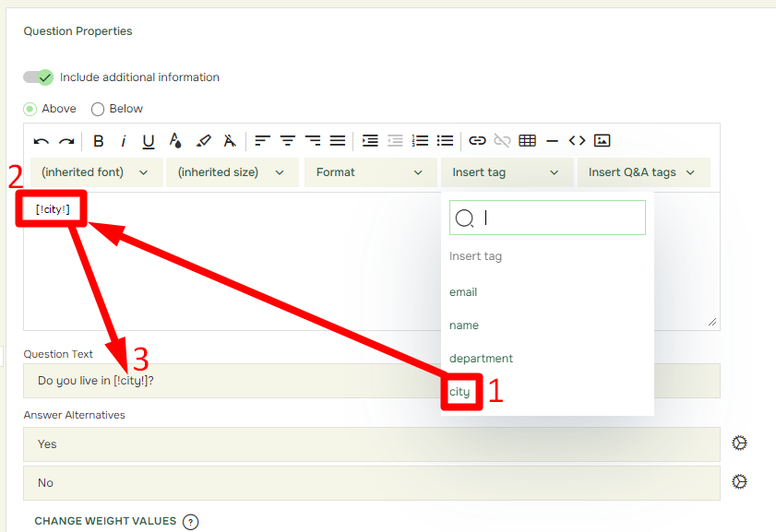Choose the department tag
Viewport: 776px width, 532px height.
481,359
